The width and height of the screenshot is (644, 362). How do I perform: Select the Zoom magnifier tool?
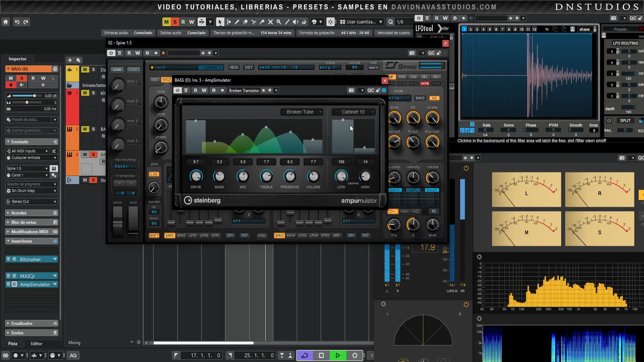coord(279,22)
